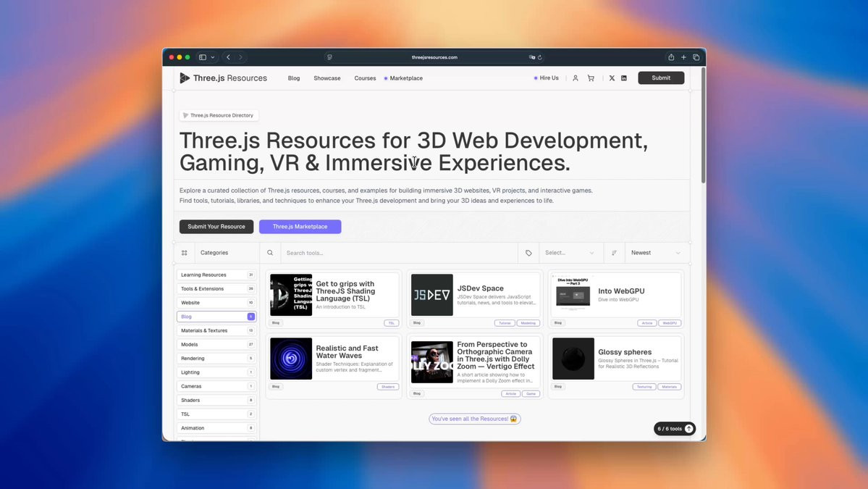
Task: Open the Marketplace nav item
Action: click(x=403, y=78)
